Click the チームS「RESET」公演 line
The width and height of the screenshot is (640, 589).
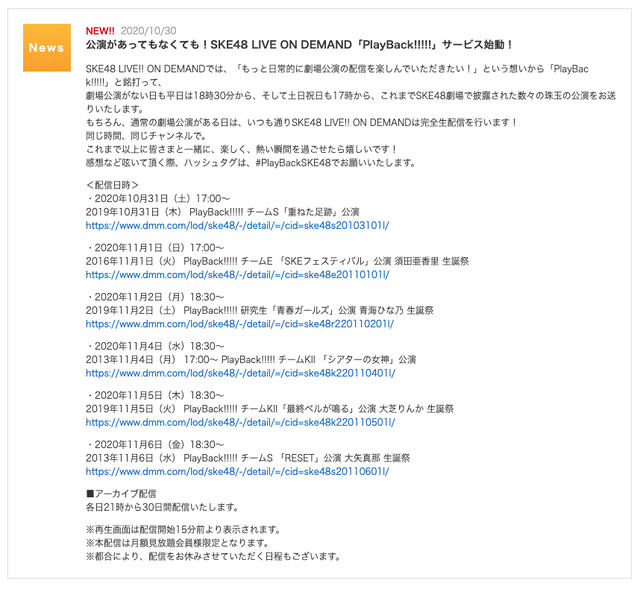[x=248, y=458]
